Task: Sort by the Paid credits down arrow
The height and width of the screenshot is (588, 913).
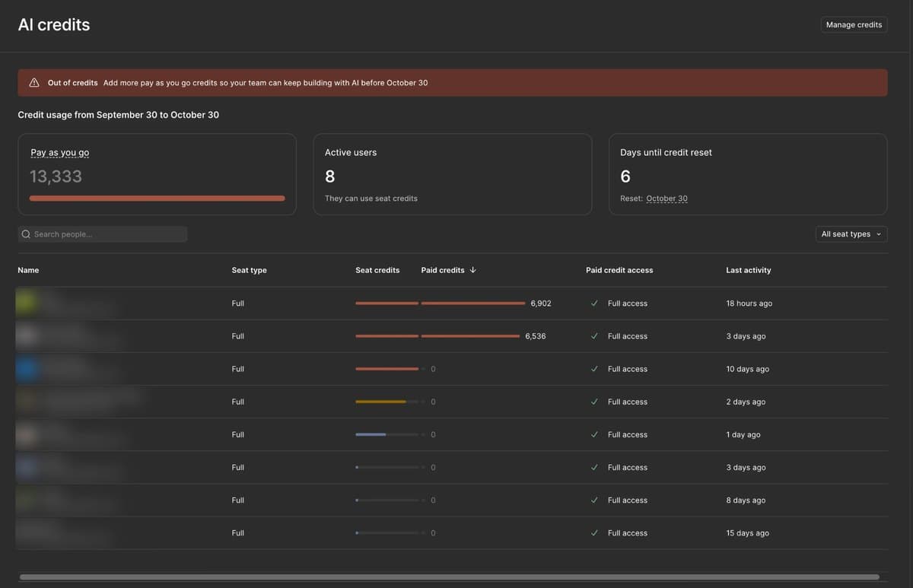Action: click(x=473, y=270)
